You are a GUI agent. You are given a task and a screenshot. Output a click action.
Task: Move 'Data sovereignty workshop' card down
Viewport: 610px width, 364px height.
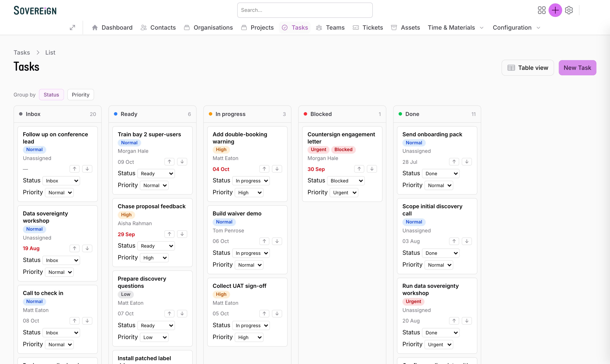coord(87,248)
